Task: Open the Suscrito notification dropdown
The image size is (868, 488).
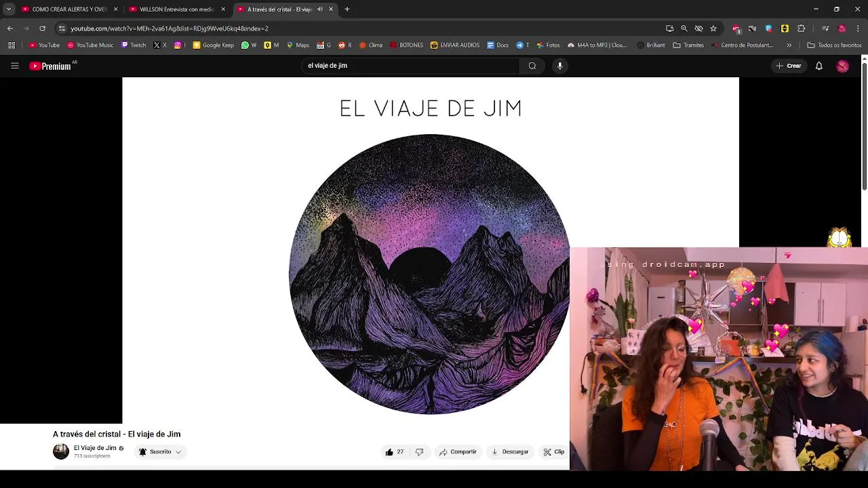Action: point(160,452)
